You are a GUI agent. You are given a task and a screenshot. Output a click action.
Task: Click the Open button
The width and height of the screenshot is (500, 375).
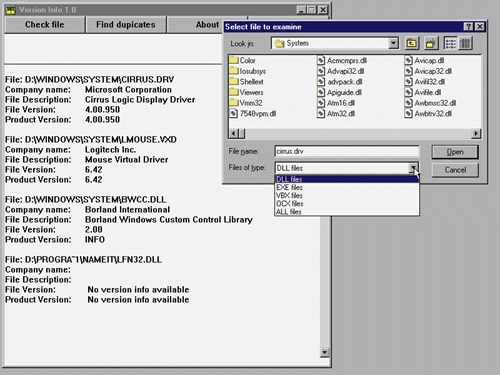(455, 152)
